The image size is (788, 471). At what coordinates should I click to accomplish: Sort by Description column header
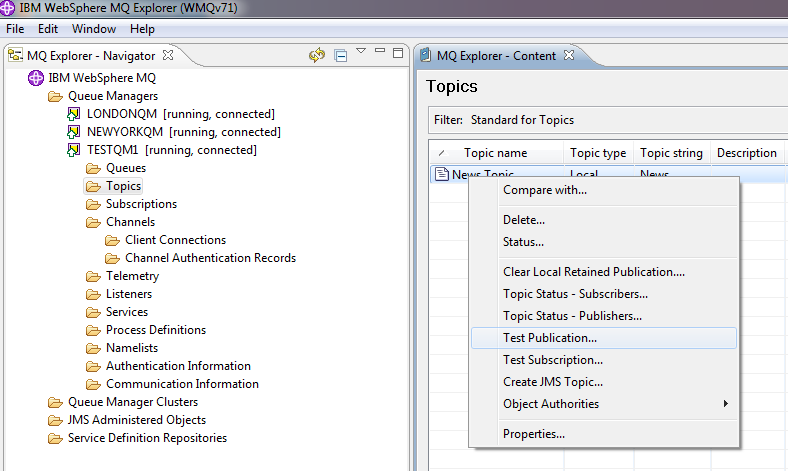[747, 153]
